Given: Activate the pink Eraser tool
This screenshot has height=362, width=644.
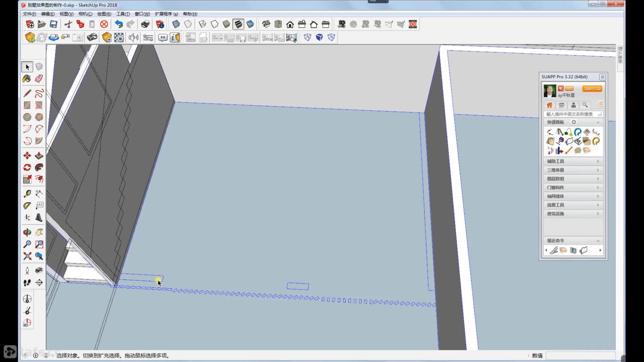Looking at the screenshot, I should [39, 79].
